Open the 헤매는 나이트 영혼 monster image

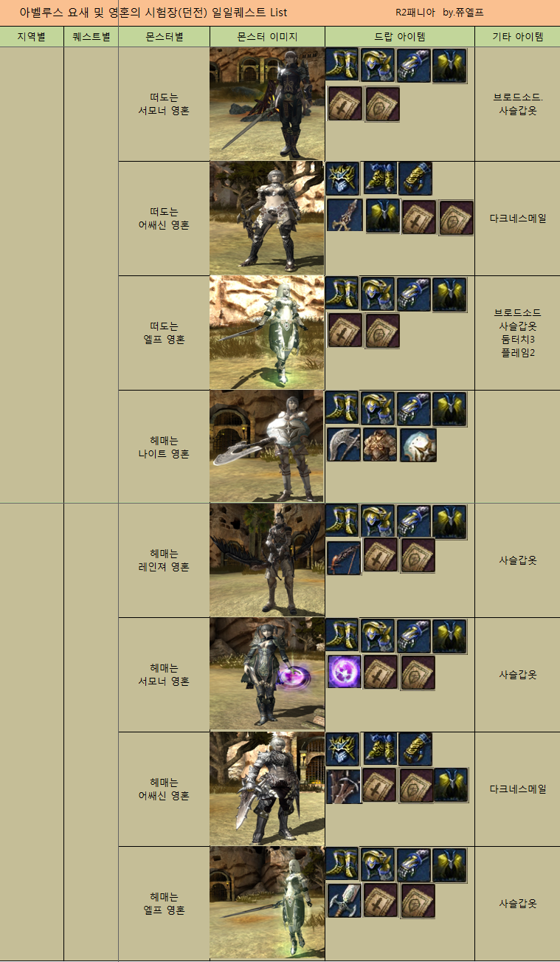pyautogui.click(x=267, y=447)
